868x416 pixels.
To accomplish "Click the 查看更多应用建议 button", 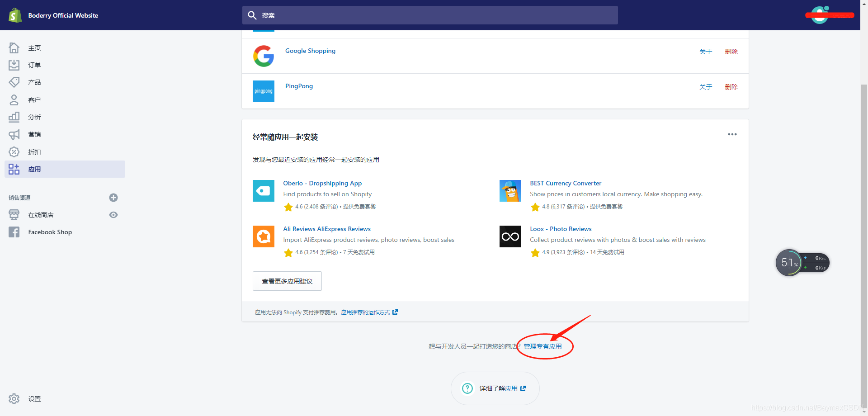I will [287, 281].
